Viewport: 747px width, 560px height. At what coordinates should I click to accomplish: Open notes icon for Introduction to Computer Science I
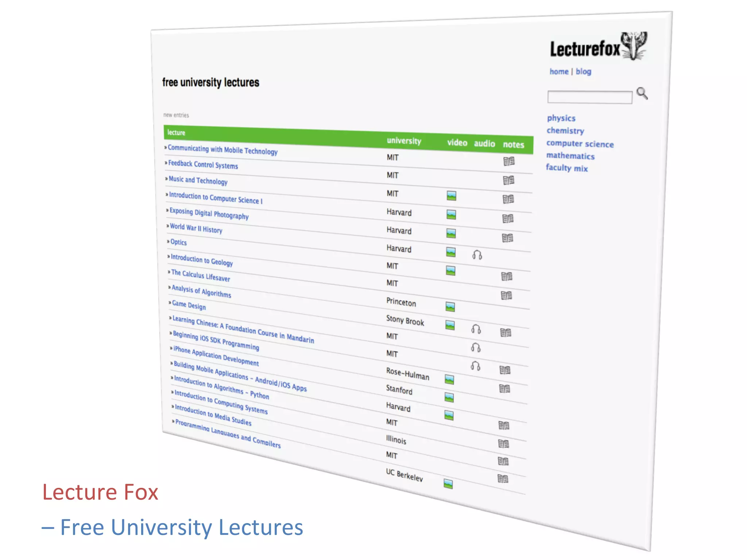508,218
